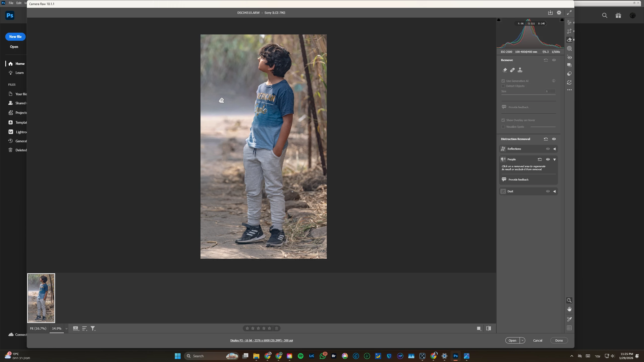
Task: Select the Heal brush icon in the Remove panel
Action: 512,70
